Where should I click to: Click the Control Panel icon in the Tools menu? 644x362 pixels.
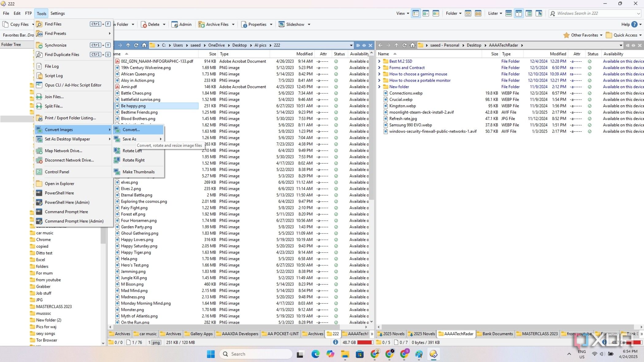39,172
